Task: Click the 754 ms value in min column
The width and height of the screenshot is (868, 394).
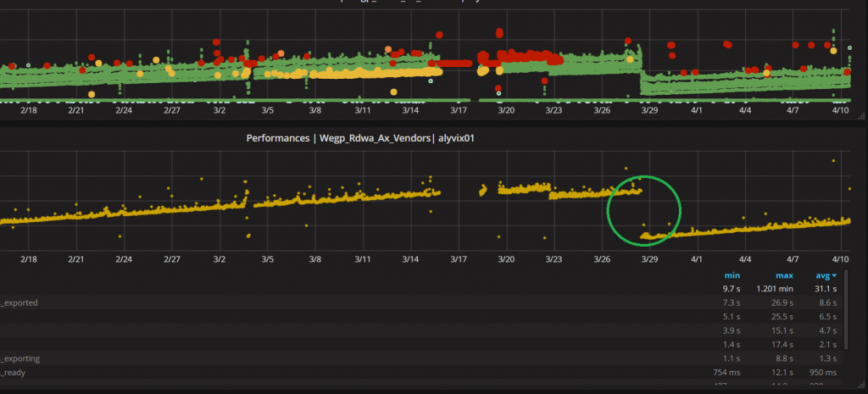Action: pyautogui.click(x=727, y=372)
